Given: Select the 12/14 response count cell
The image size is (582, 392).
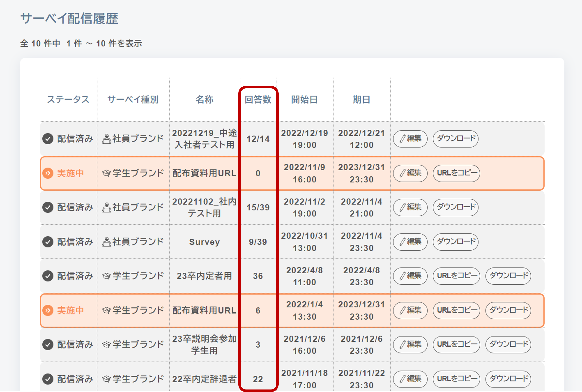Looking at the screenshot, I should (258, 139).
